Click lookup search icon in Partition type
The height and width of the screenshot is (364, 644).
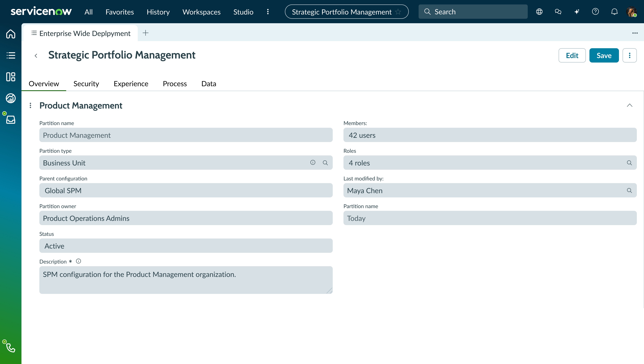pos(325,163)
